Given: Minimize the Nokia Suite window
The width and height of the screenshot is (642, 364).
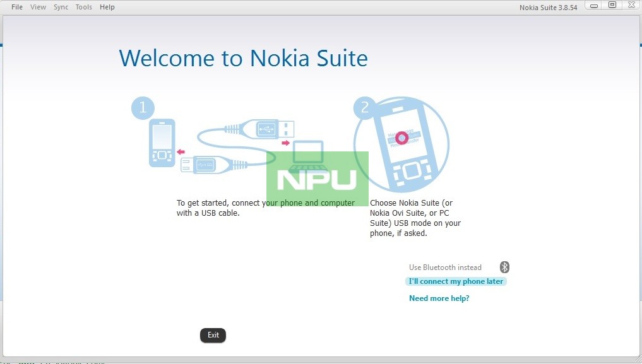Looking at the screenshot, I should 593,5.
